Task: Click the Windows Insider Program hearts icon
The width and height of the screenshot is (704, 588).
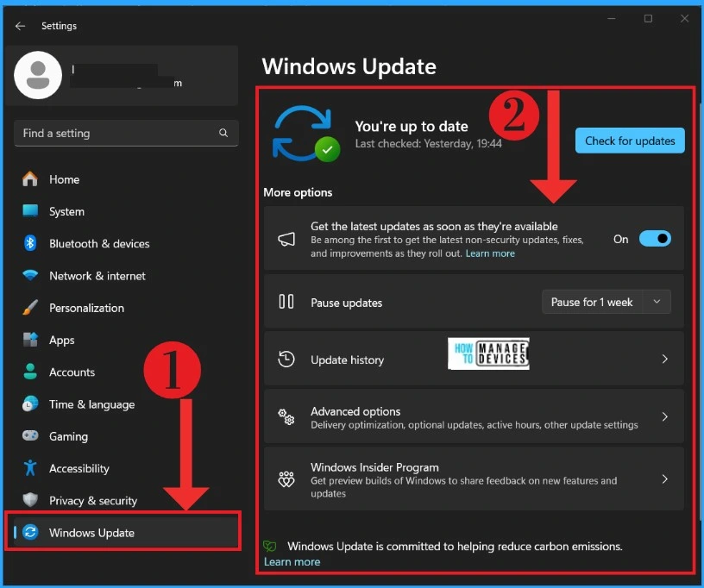Action: coord(286,479)
